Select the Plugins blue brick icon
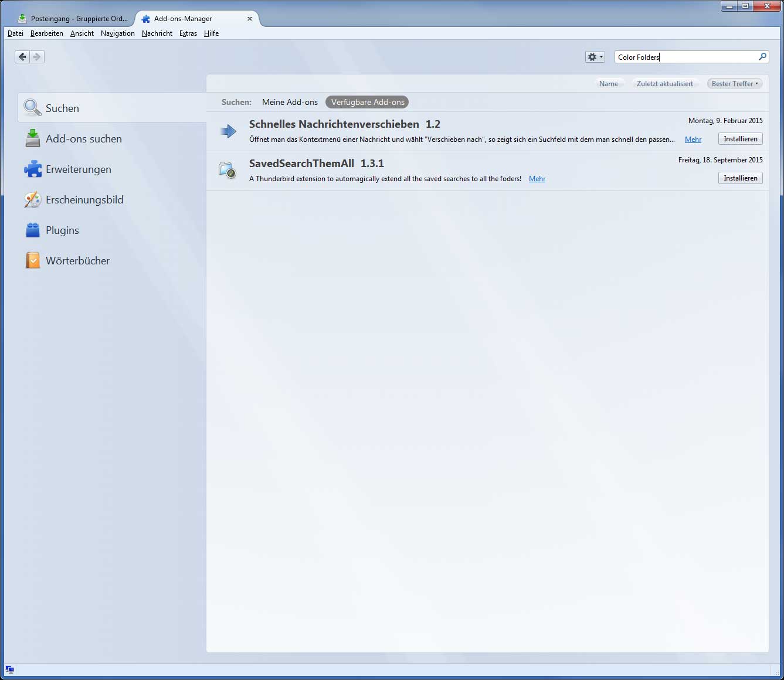This screenshot has height=680, width=784. [x=33, y=230]
